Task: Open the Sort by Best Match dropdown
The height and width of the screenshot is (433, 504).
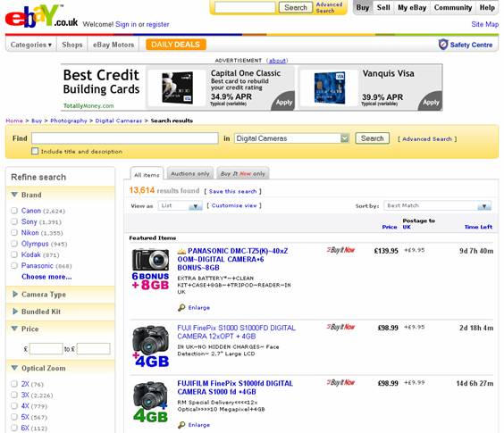Action: 438,205
